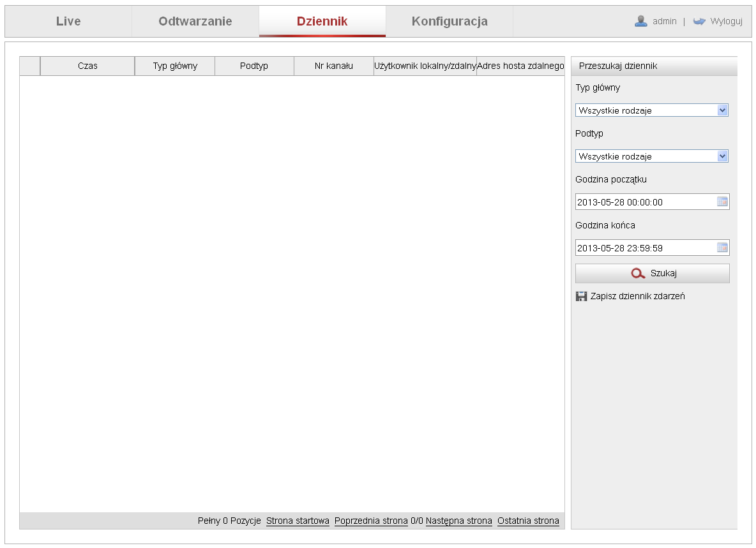The height and width of the screenshot is (548, 756).
Task: Click the Przeszukaj dziennik panel title
Action: click(x=617, y=66)
